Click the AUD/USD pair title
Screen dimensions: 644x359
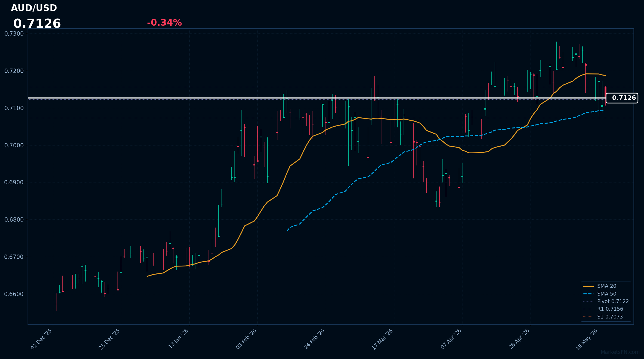34,8
